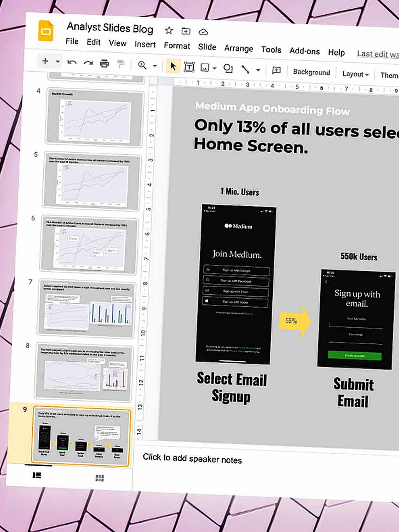The image size is (399, 532).
Task: Click the Background button
Action: pyautogui.click(x=311, y=72)
